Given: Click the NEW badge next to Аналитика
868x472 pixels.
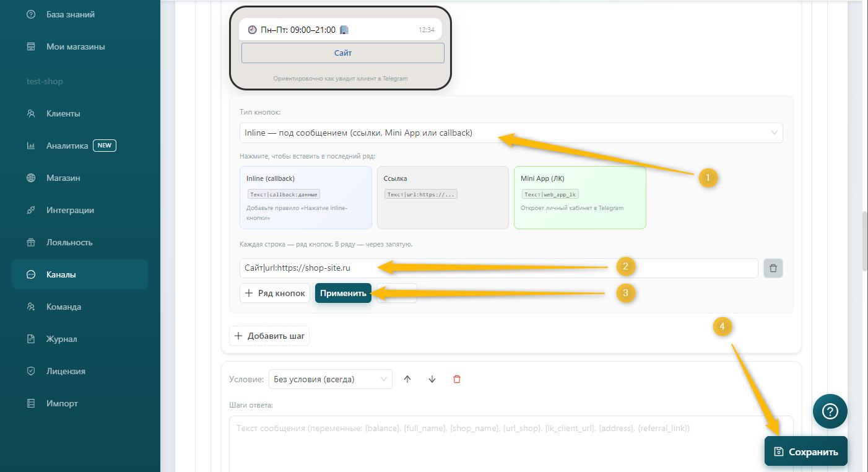Looking at the screenshot, I should tap(105, 146).
